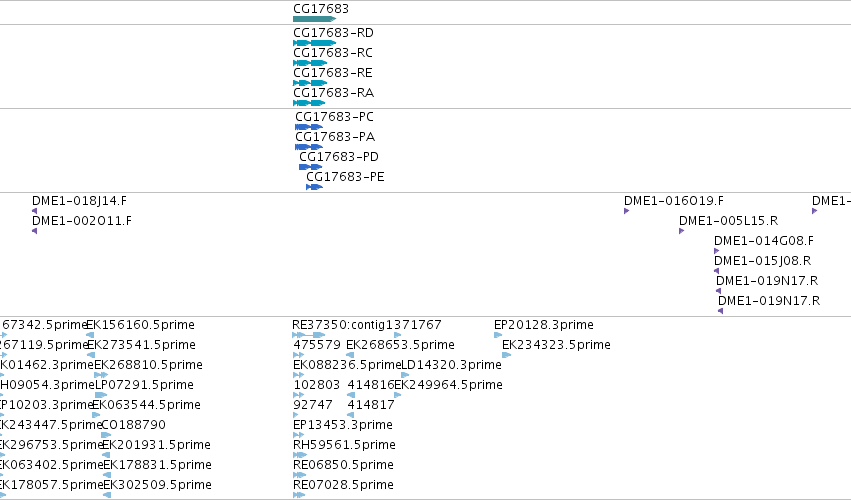
Task: Click the 92747 feature label
Action: 313,405
